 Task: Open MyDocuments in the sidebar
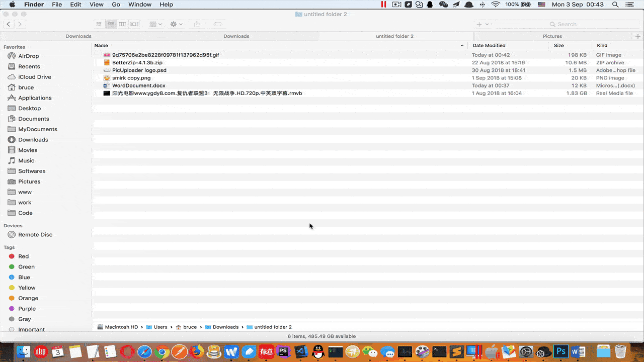click(x=38, y=129)
